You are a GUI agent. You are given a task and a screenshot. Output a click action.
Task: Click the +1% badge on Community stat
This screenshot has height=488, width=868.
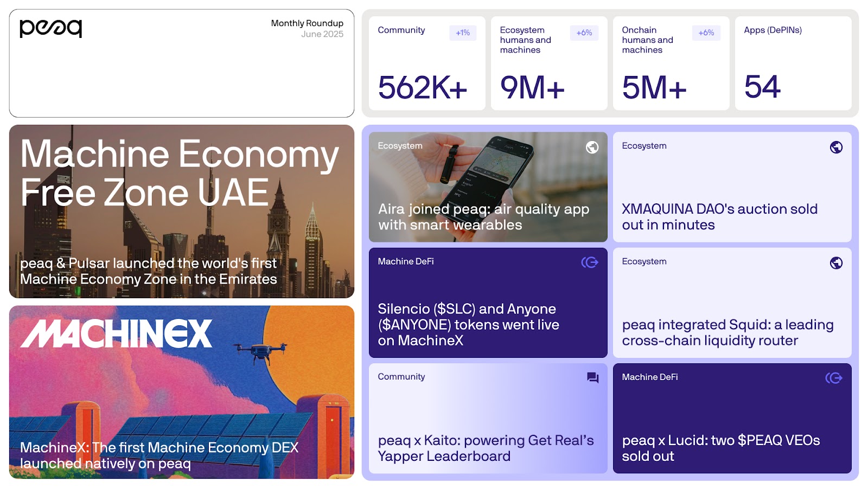click(463, 33)
